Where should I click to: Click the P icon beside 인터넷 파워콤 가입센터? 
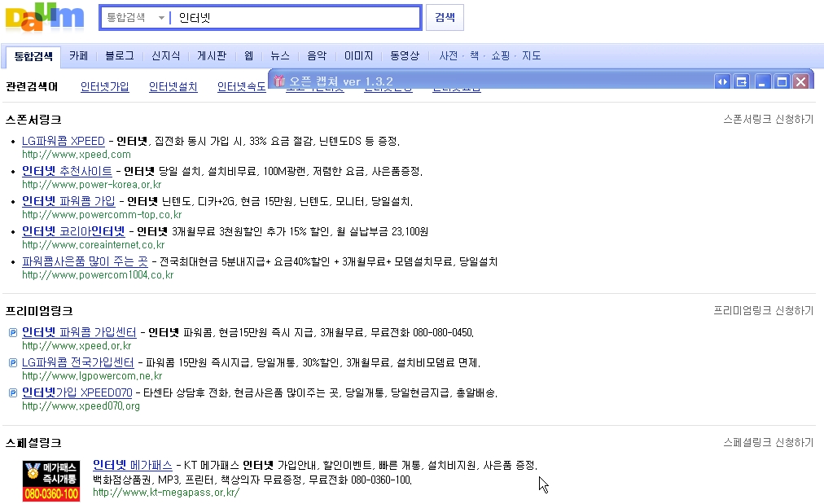pyautogui.click(x=13, y=333)
